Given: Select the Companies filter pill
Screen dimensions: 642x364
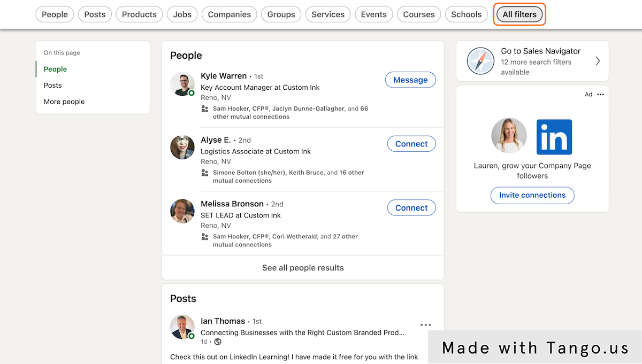Looking at the screenshot, I should click(230, 14).
